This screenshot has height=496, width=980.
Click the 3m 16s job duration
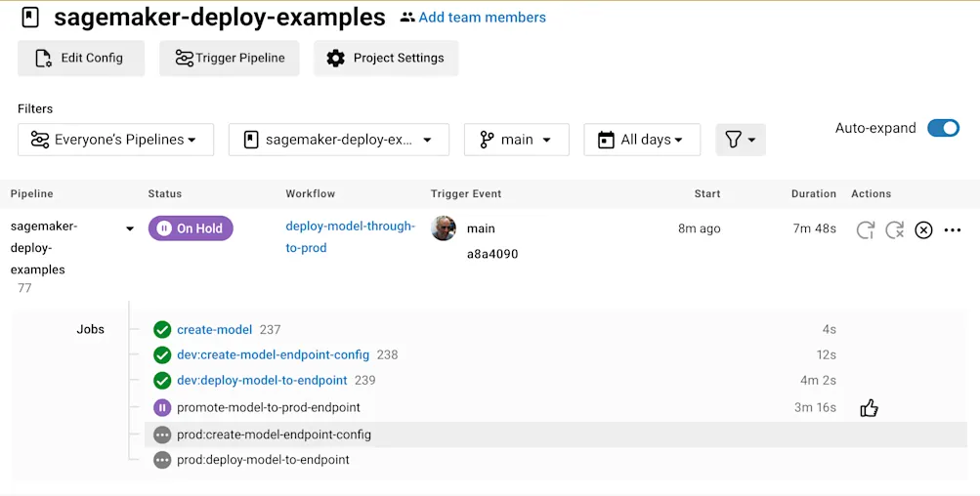pyautogui.click(x=815, y=407)
